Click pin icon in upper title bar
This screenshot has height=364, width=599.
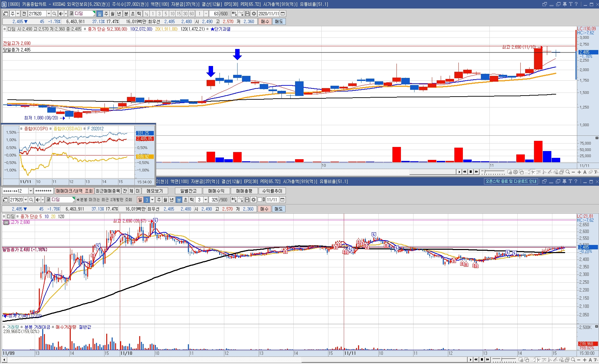tap(565, 4)
